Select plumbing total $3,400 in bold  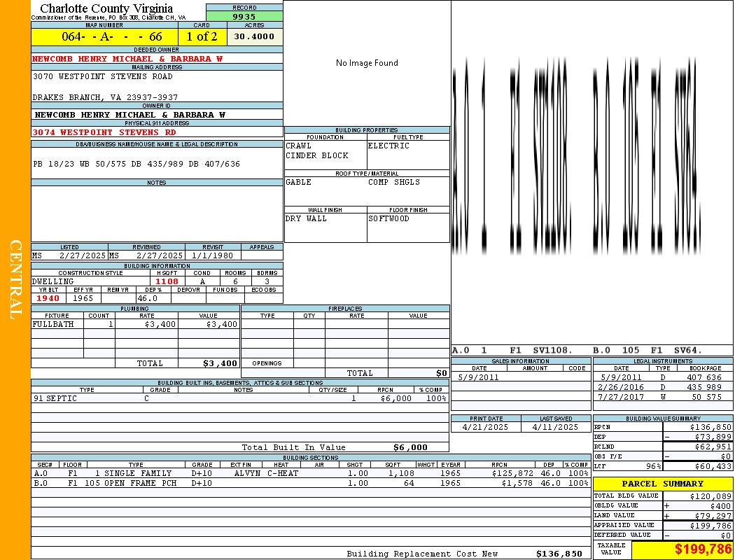220,363
